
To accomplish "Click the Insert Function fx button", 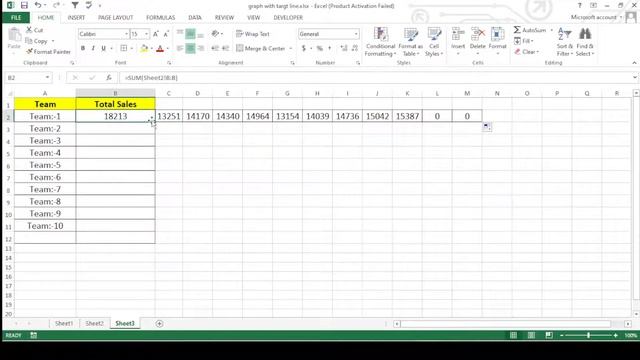I will [109, 78].
